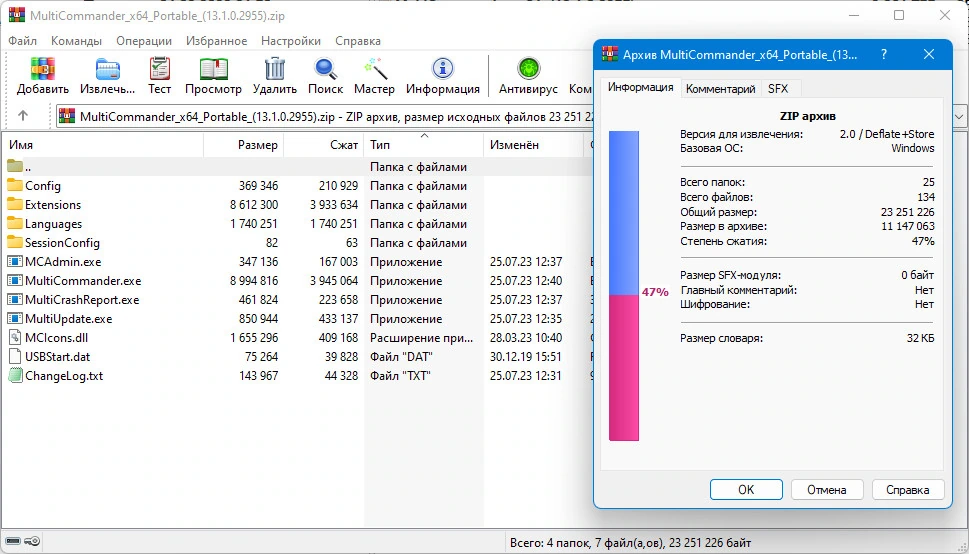Open the Операции menu
Screen dimensions: 969x554
tap(144, 41)
